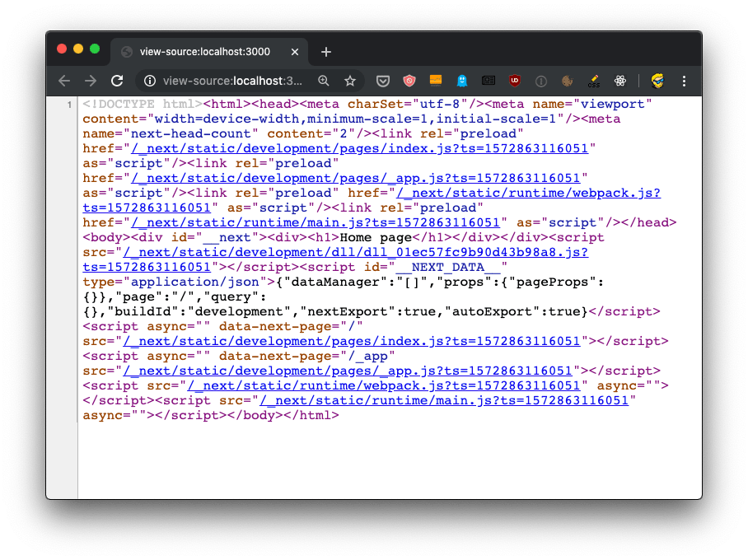
Task: Reload the page with the refresh button
Action: click(x=117, y=81)
